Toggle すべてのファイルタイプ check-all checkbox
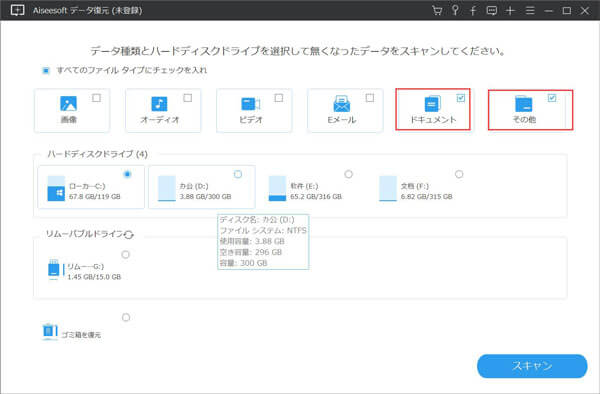This screenshot has width=600, height=394. click(46, 70)
